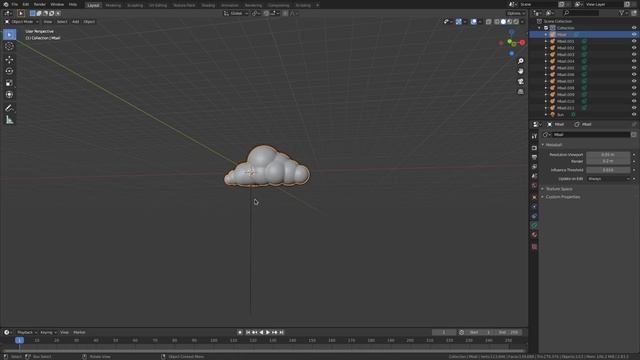Open the Keying dropdown in timeline
The image size is (640, 360).
coord(48,332)
